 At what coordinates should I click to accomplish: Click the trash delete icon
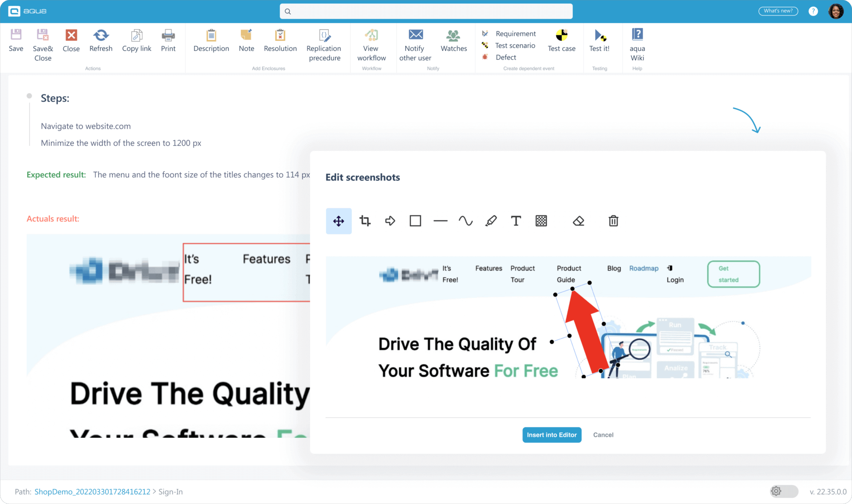coord(613,220)
